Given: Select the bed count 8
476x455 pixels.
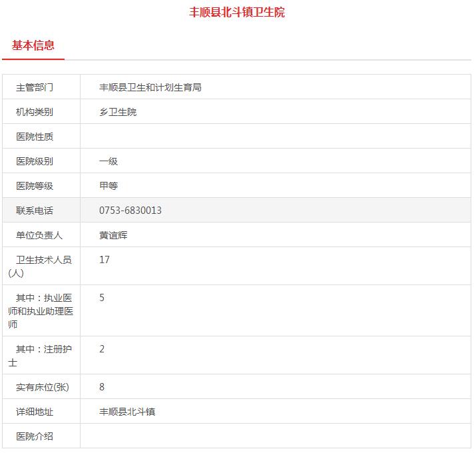Looking at the screenshot, I should pos(102,387).
